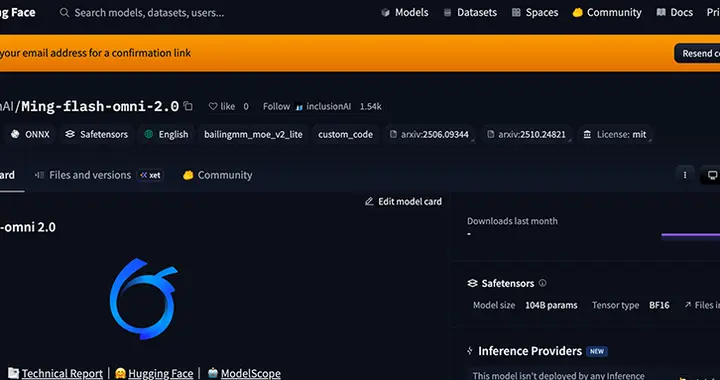720x380 pixels.
Task: Click the Docs book icon
Action: coord(661,13)
